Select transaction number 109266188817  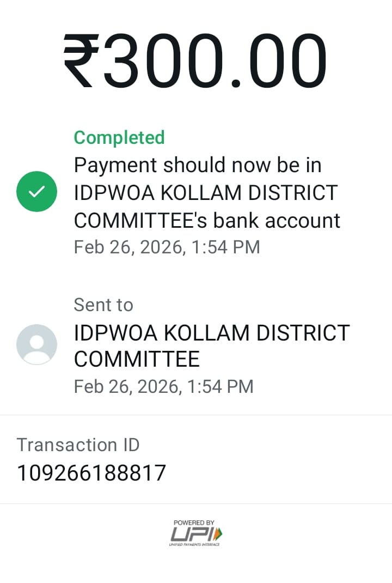tap(91, 473)
